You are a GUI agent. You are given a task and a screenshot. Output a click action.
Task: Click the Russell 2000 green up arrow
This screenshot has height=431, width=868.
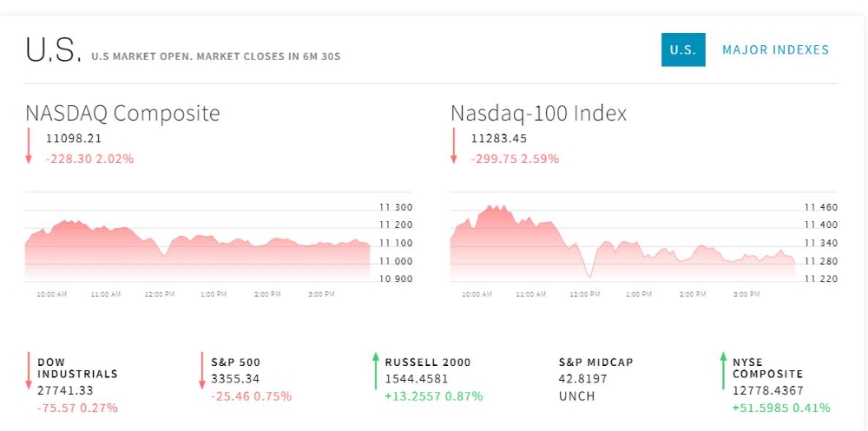coord(376,370)
